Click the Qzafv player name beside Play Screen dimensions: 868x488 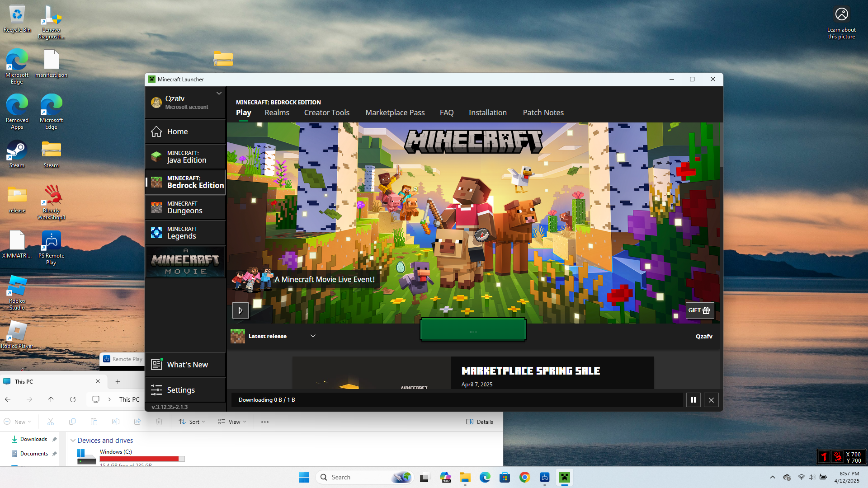pyautogui.click(x=704, y=336)
